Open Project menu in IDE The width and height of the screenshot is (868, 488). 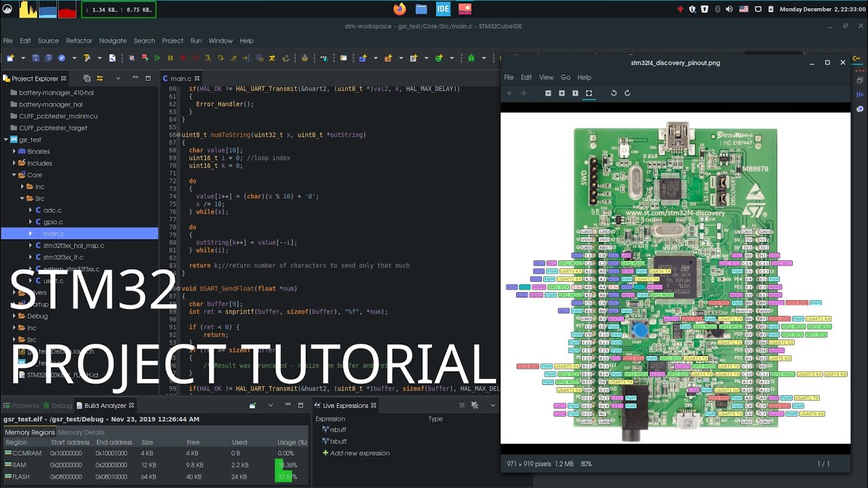click(172, 41)
